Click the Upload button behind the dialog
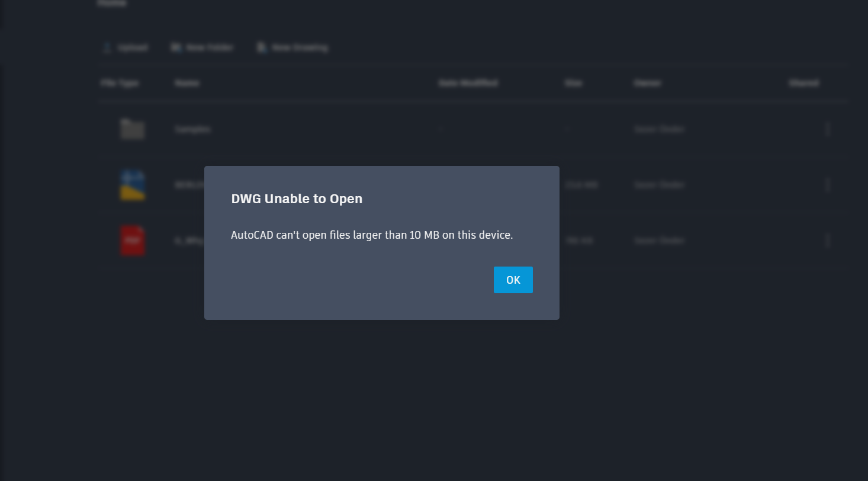Screen dimensions: 868x481 pyautogui.click(x=125, y=47)
